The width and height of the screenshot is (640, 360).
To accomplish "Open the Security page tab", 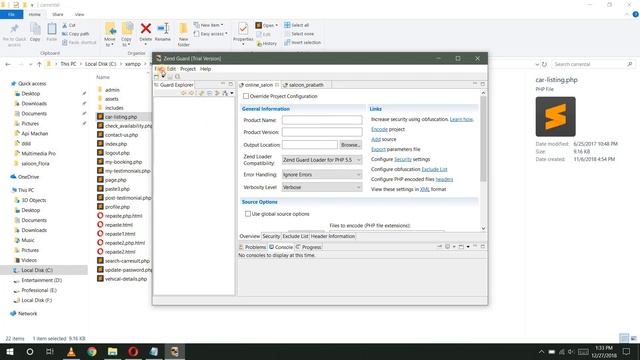I will click(271, 236).
